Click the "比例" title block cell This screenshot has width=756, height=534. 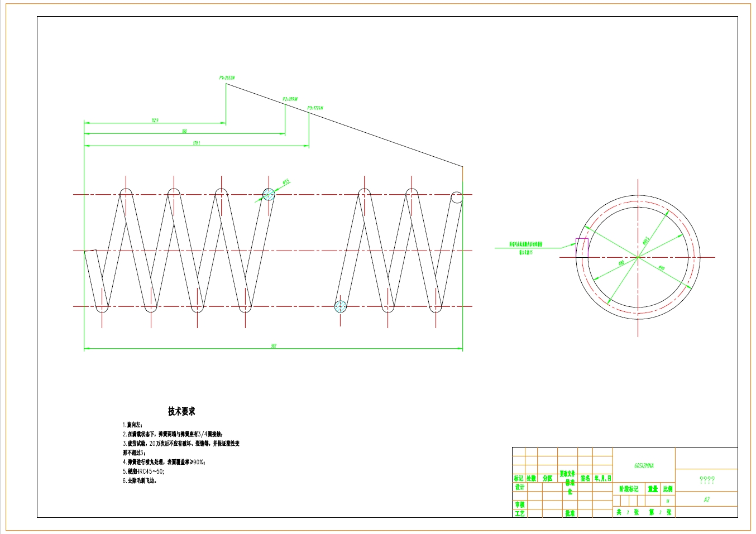(x=668, y=489)
